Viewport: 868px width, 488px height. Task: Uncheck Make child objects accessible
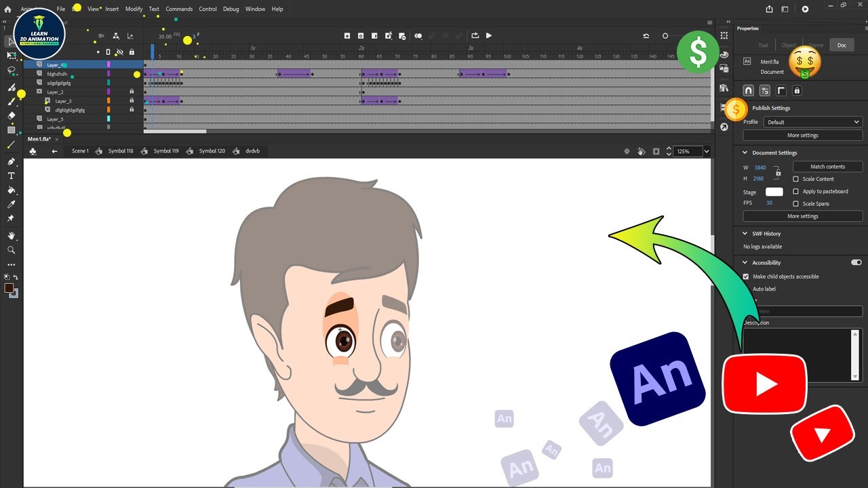[746, 277]
